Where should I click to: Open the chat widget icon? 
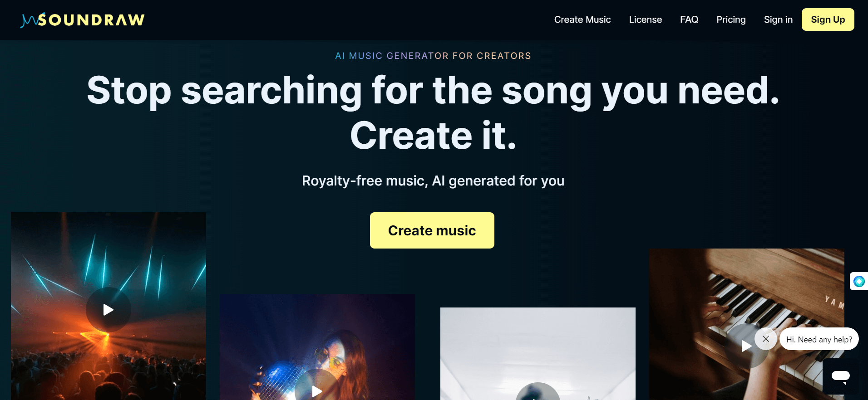[840, 376]
